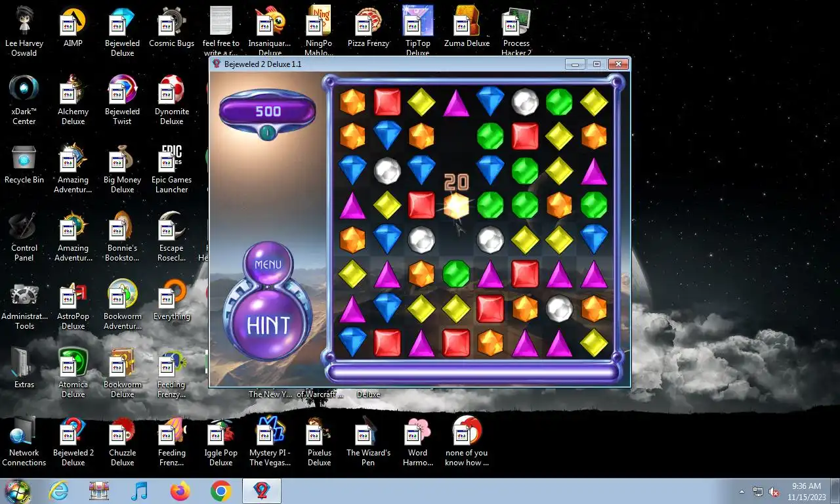840x504 pixels.
Task: Open the Windows Start menu orb
Action: point(17,491)
